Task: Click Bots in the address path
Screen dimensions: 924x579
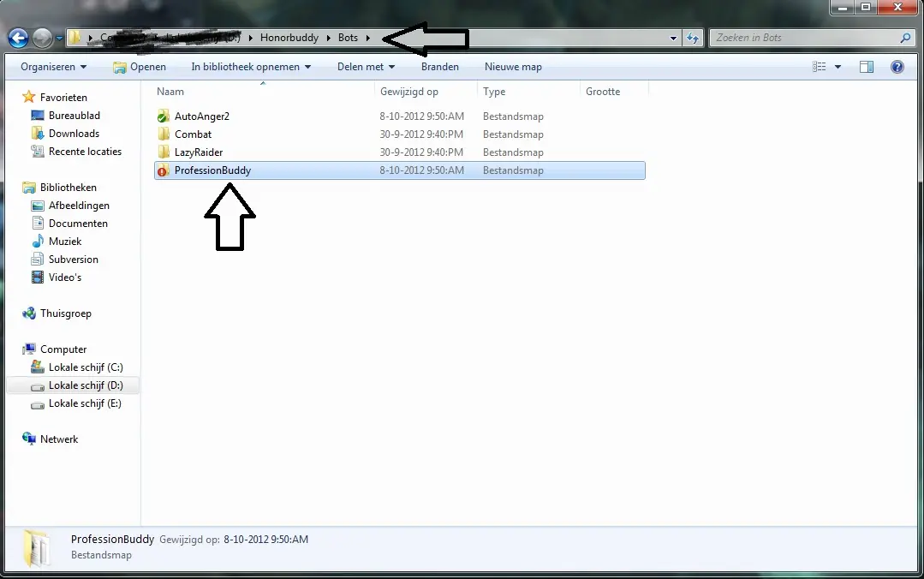Action: pyautogui.click(x=348, y=38)
